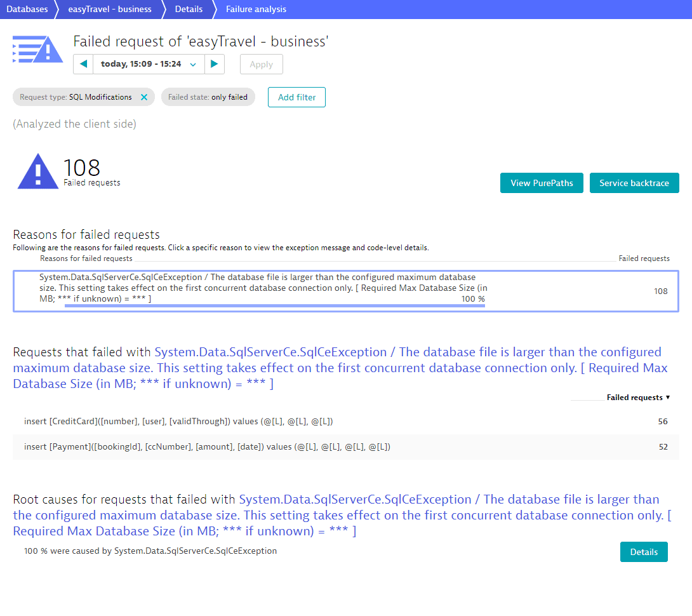Click the Failed requests header in reasons table
This screenshot has height=616, width=692.
click(x=644, y=258)
